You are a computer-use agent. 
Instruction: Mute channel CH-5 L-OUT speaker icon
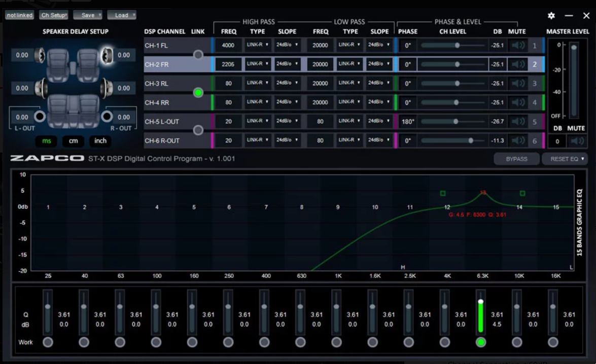pos(518,122)
